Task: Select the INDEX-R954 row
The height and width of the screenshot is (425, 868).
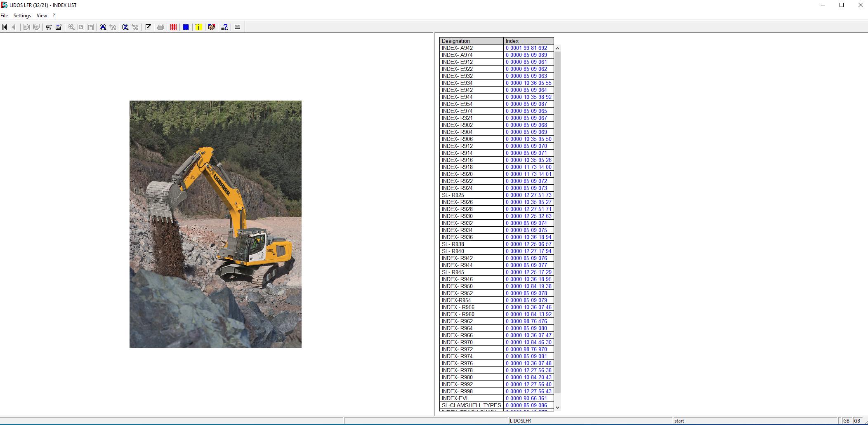Action: (x=497, y=300)
